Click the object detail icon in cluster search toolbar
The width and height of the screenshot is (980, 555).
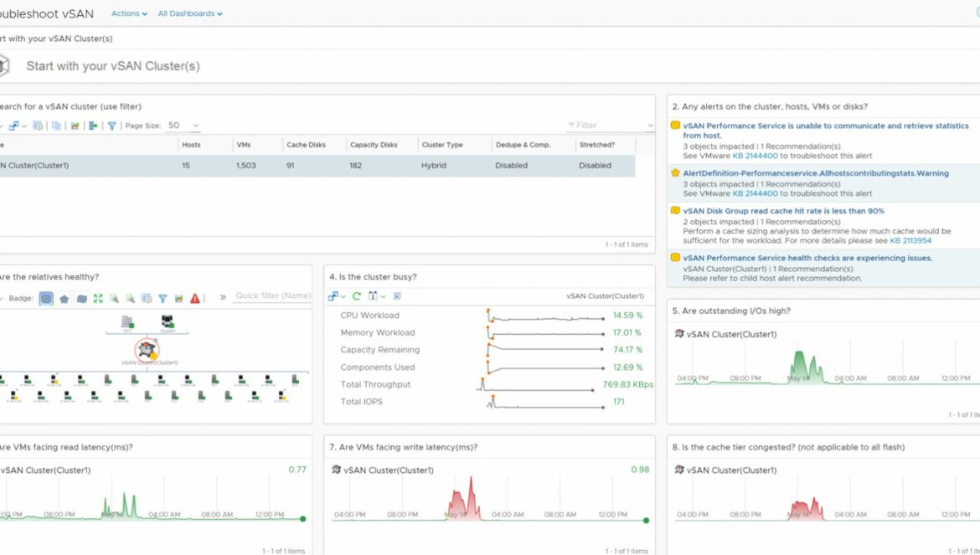pos(38,126)
